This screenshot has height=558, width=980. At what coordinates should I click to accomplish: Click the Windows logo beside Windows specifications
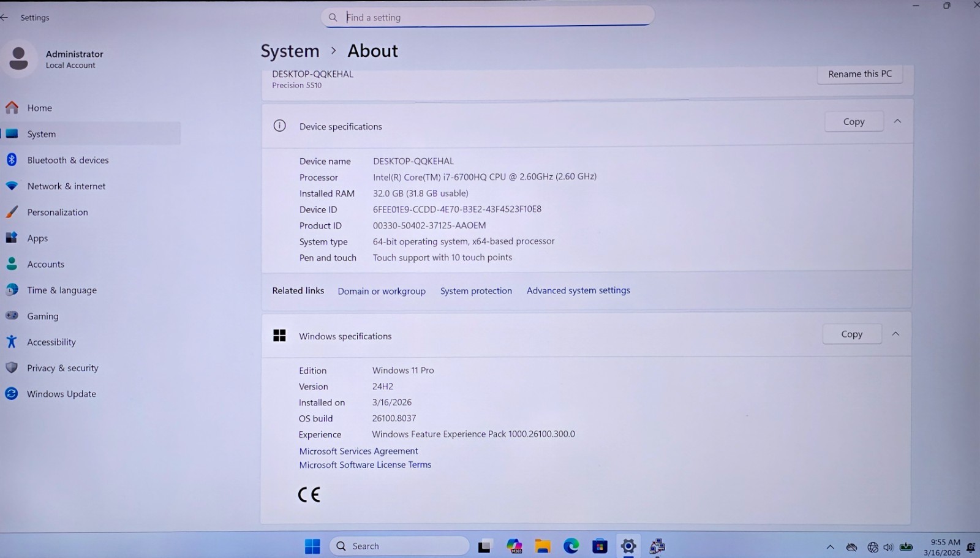pyautogui.click(x=279, y=336)
